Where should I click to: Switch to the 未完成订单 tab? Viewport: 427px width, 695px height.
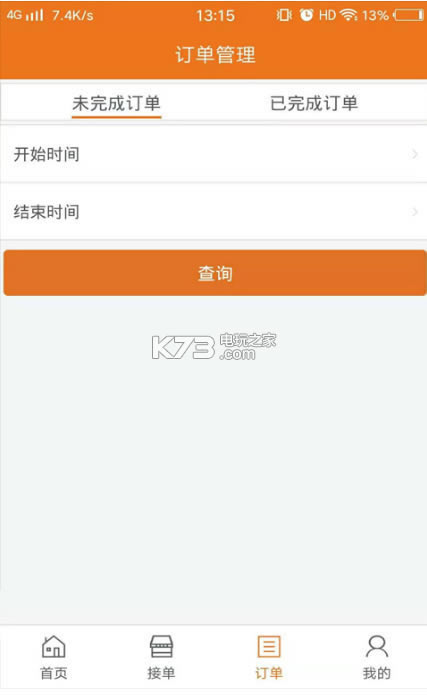[x=116, y=103]
